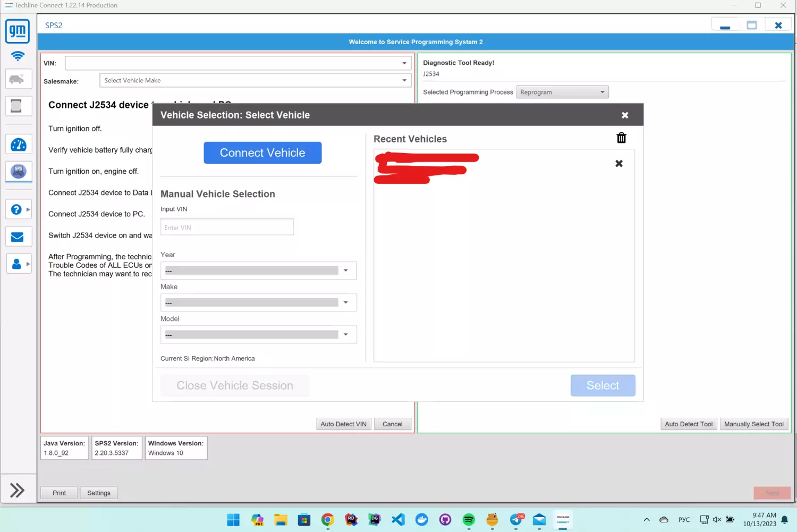Screen dimensions: 797x532
Task: Click Techline Connect taskbar icon
Action: click(563, 520)
